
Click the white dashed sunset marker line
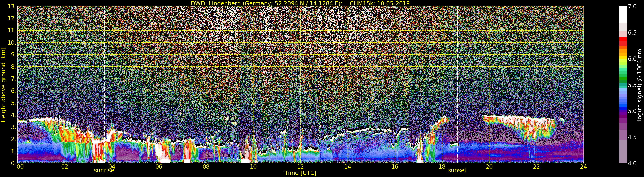point(457,85)
